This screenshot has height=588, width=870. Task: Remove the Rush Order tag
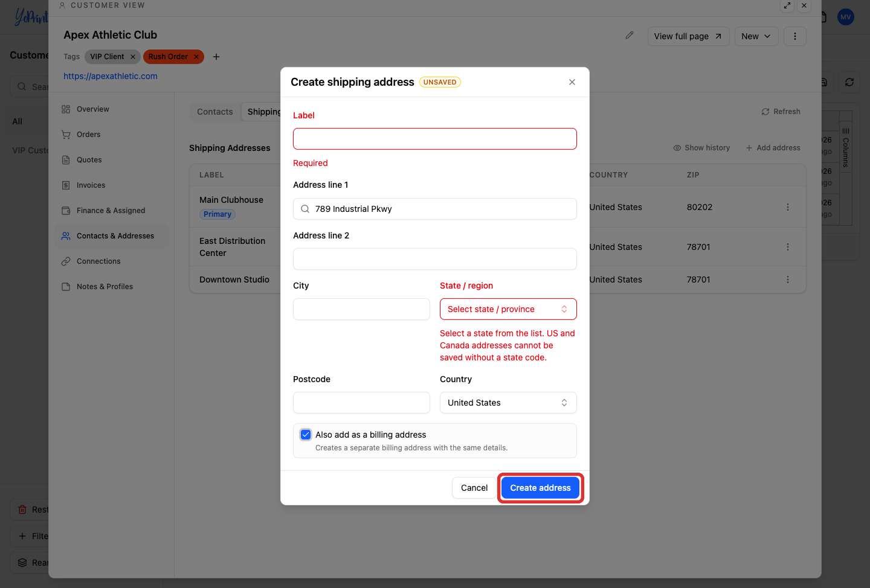point(196,57)
